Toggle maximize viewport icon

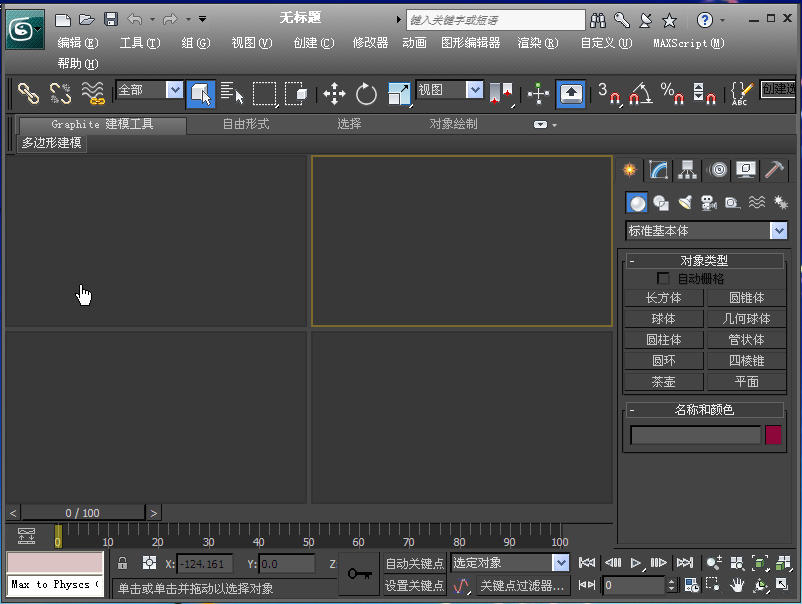point(781,583)
